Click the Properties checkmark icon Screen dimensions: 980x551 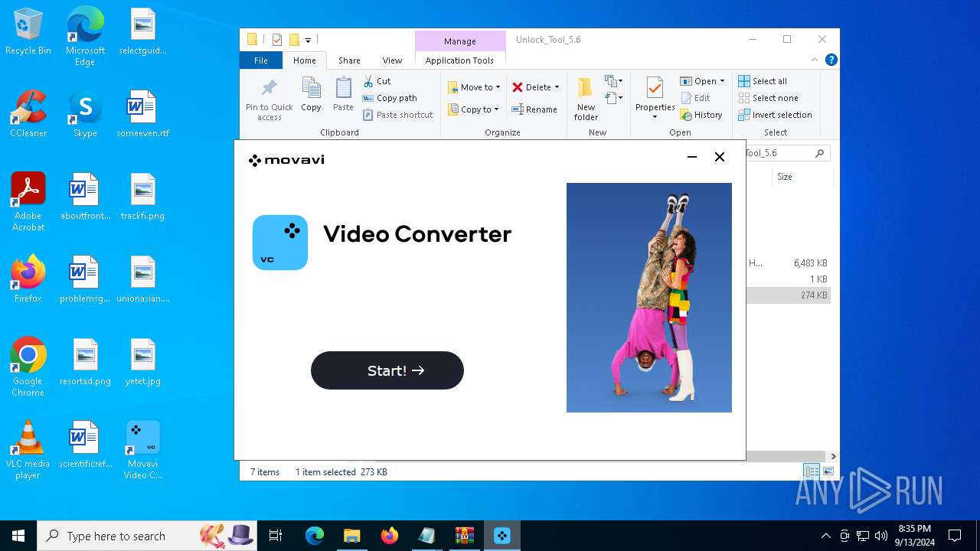click(x=655, y=87)
